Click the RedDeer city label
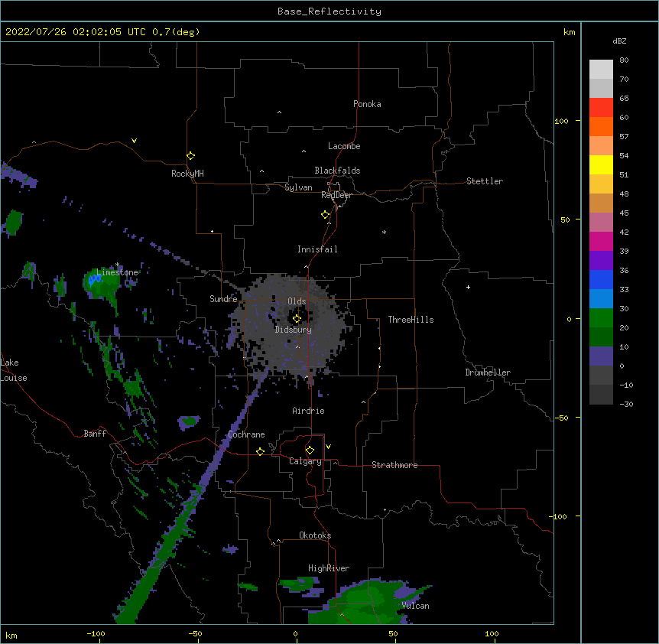Viewport: 659px width, 644px height. click(x=336, y=195)
